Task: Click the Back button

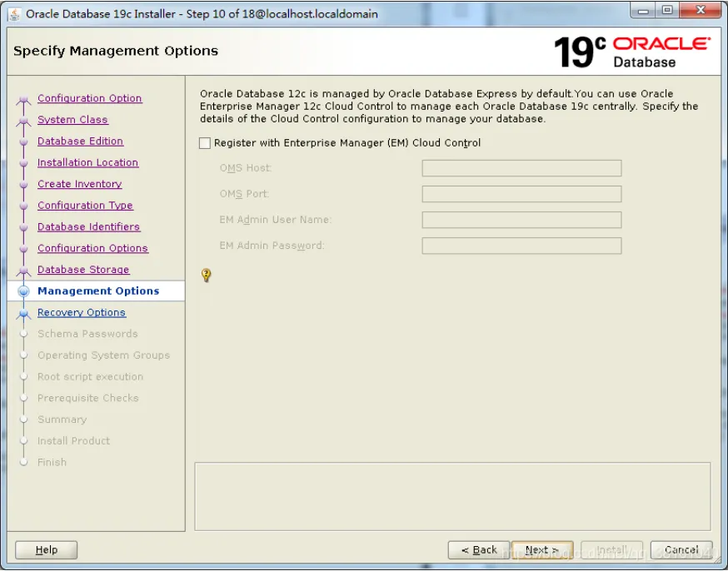Action: [479, 549]
